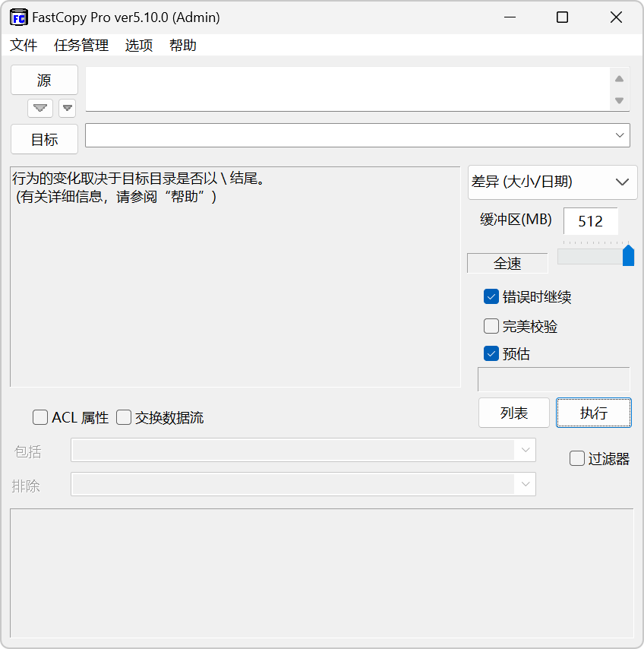Click the 执行 (Execute) button
This screenshot has width=644, height=649.
tap(594, 413)
